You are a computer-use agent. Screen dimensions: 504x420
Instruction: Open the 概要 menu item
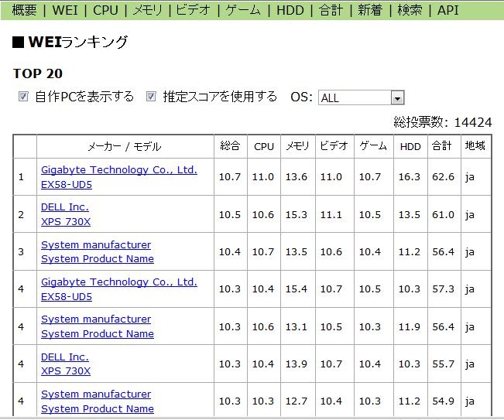click(x=25, y=10)
